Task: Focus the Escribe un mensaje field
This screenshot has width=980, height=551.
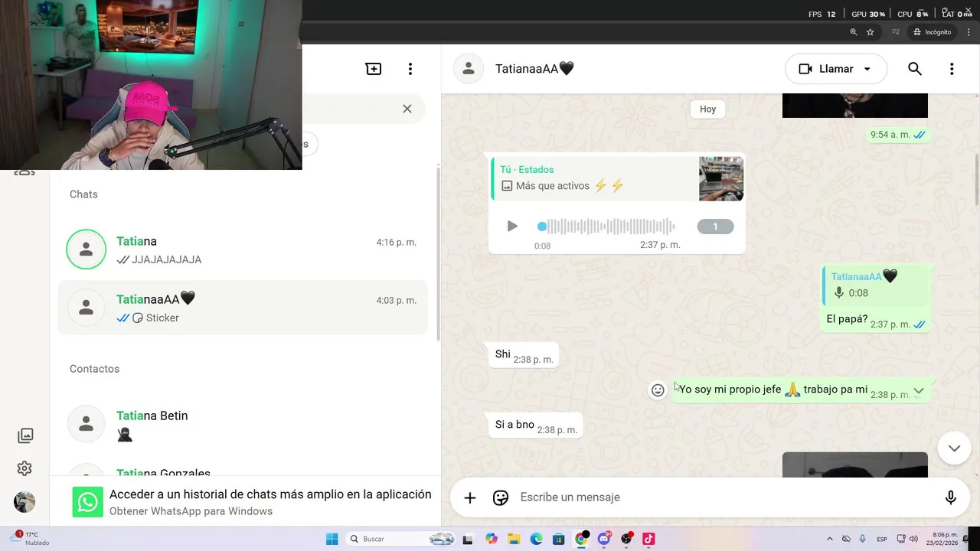Action: coord(724,497)
